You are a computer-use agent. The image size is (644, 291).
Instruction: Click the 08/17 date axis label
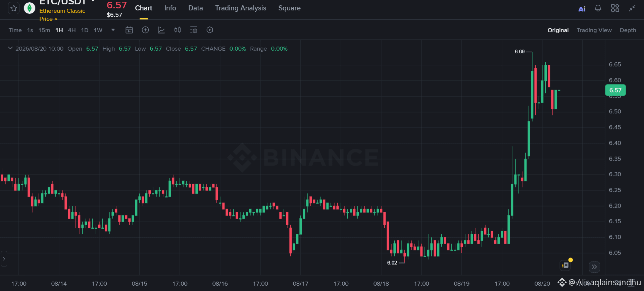[301, 284]
